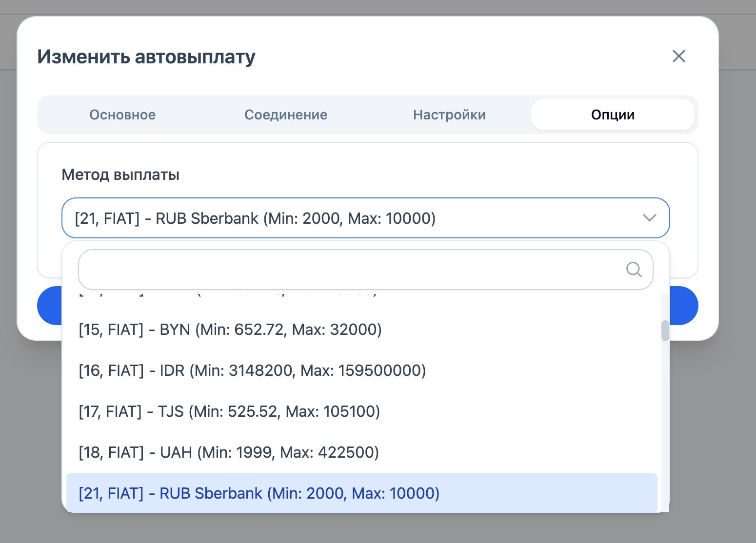The image size is (756, 543).
Task: Choose the [15, FIAT] BYN option
Action: click(230, 330)
